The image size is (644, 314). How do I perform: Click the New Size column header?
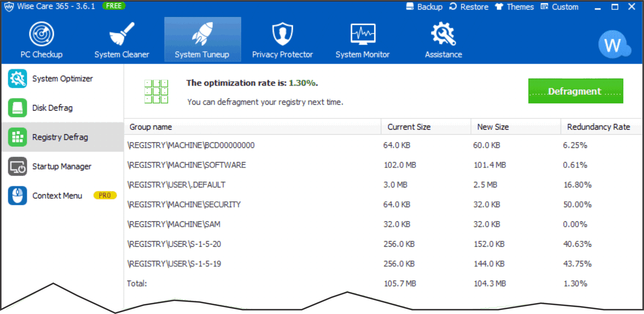point(516,127)
